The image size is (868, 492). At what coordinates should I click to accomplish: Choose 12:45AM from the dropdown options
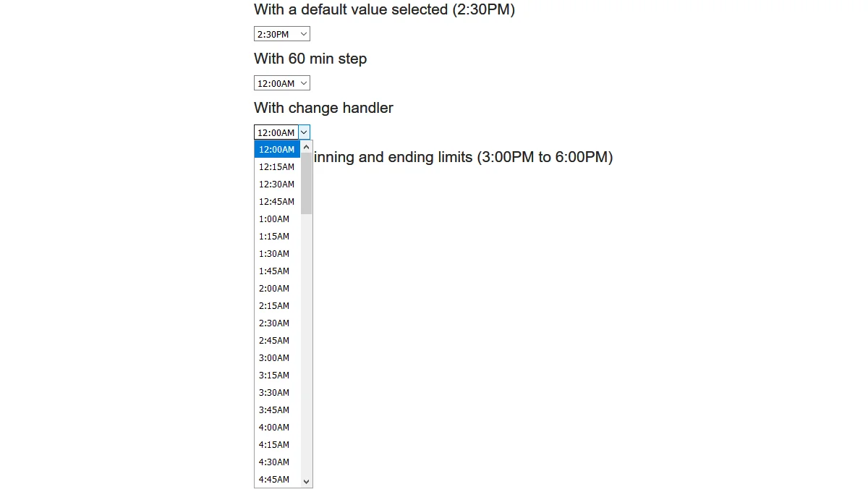pos(277,201)
